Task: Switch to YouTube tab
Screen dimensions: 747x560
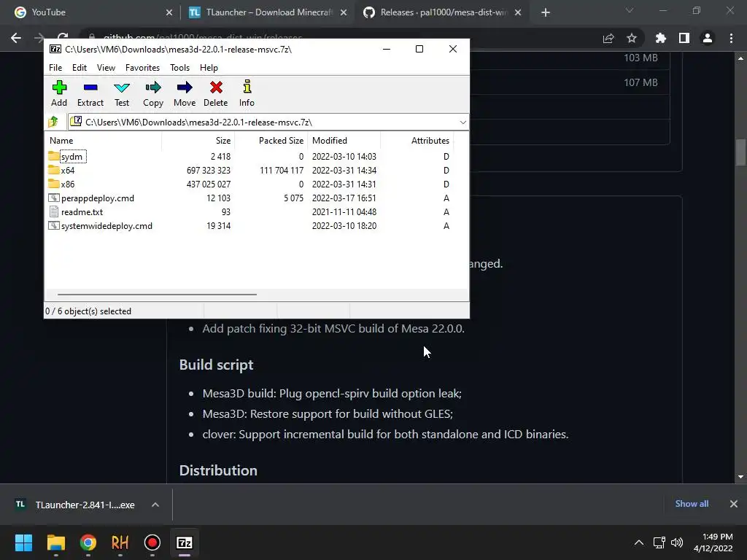Action: coord(90,12)
